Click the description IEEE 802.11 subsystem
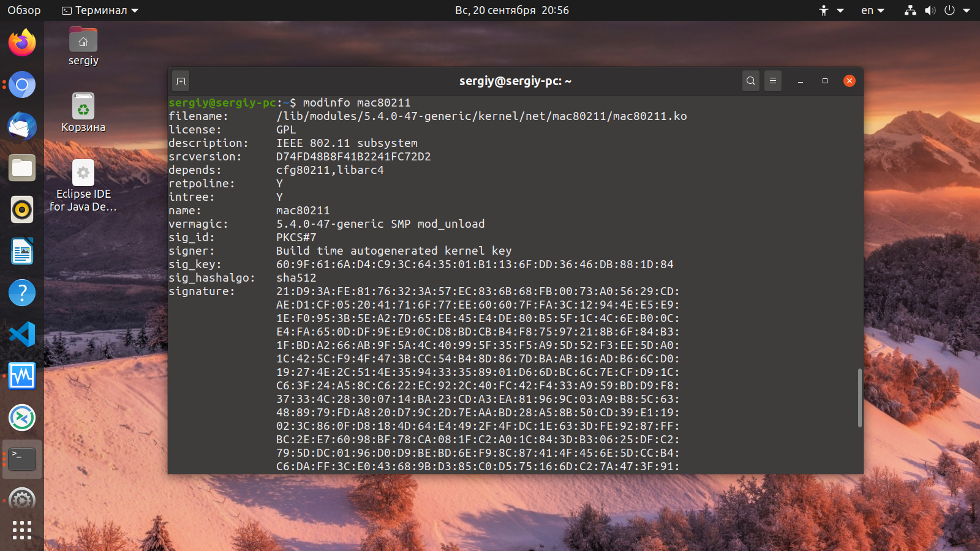The image size is (980, 551). [x=347, y=143]
